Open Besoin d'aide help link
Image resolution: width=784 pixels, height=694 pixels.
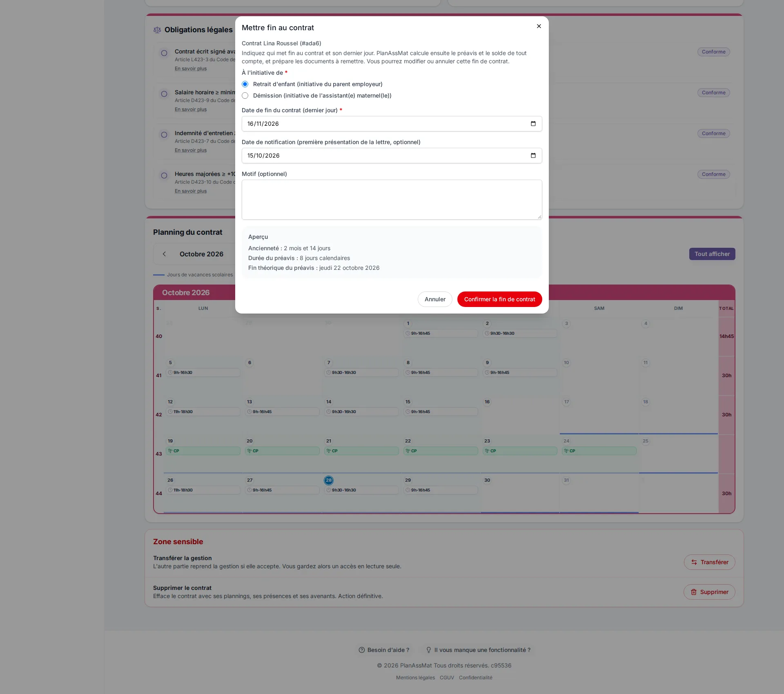384,650
